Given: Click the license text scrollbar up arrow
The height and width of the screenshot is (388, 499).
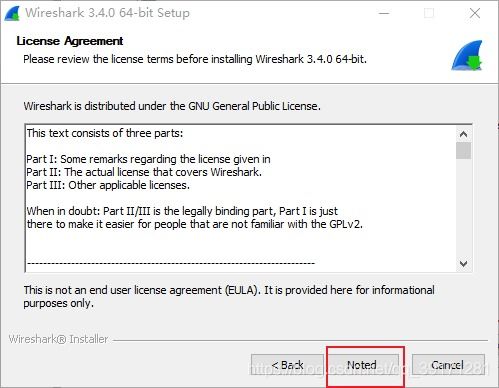Looking at the screenshot, I should [463, 134].
